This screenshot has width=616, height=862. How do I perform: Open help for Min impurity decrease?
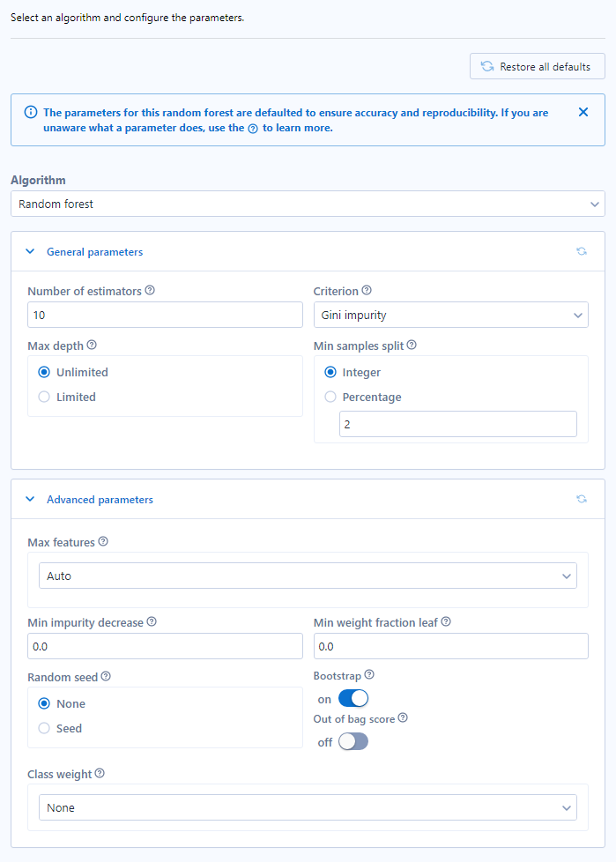(x=152, y=621)
